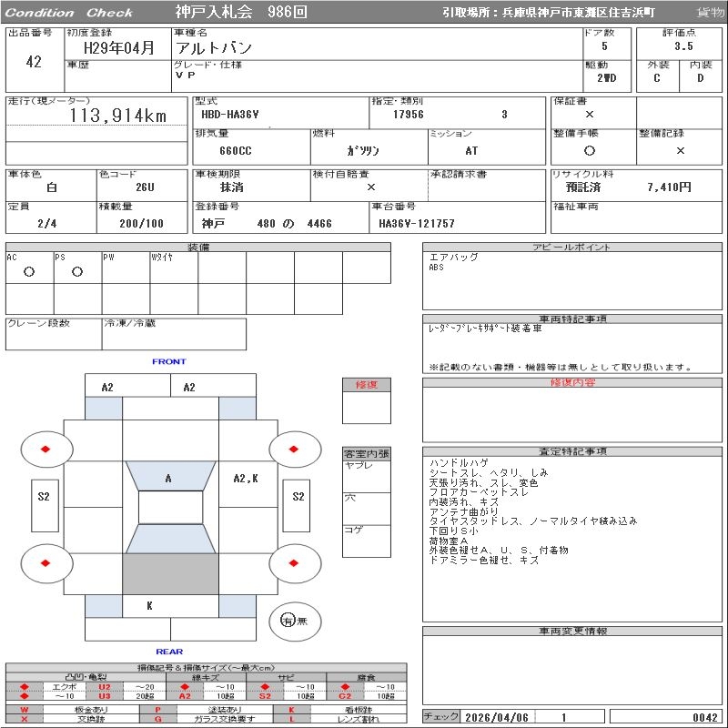Click the number 0042 beside the check date
The image size is (728, 728).
704,717
